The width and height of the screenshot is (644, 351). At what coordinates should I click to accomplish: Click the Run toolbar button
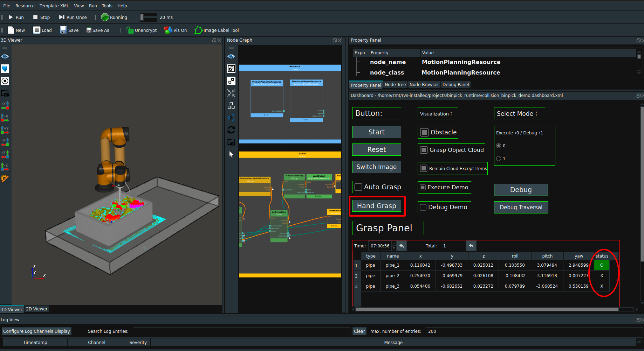(x=16, y=17)
